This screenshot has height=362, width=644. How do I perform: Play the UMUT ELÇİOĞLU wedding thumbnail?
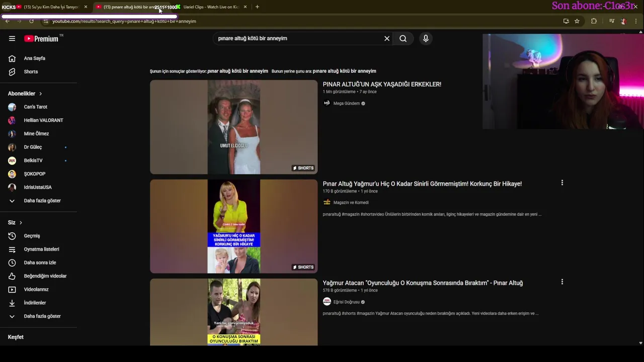(233, 127)
